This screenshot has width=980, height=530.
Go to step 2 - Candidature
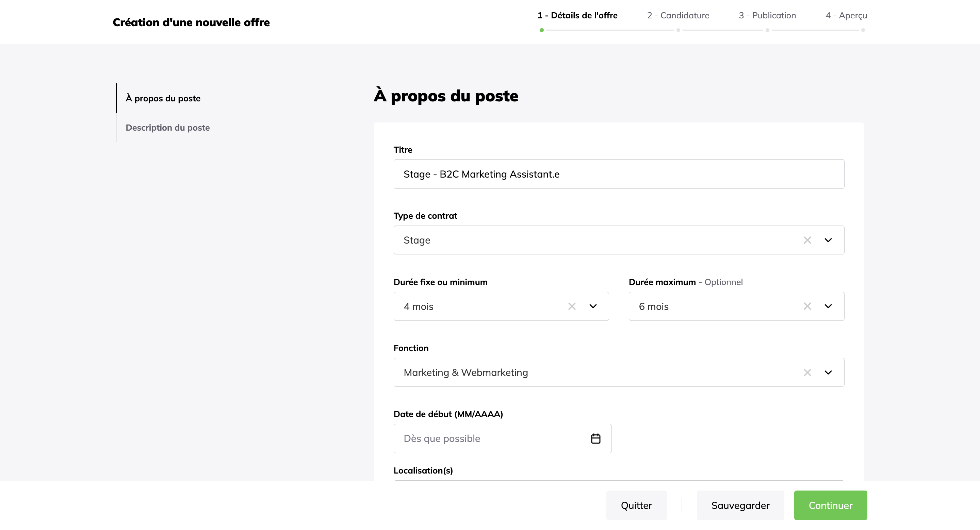click(x=678, y=16)
